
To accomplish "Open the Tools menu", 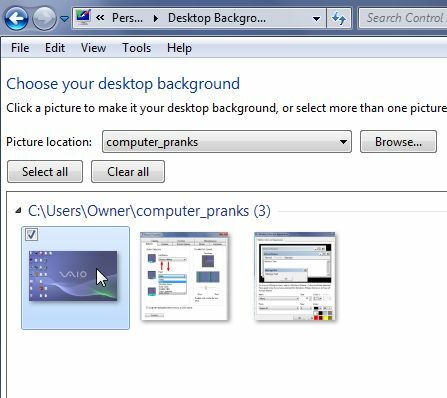I will (x=136, y=48).
